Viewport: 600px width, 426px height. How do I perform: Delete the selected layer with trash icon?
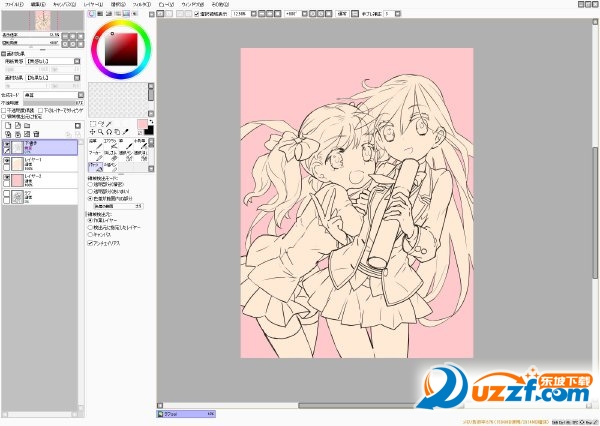click(36, 134)
